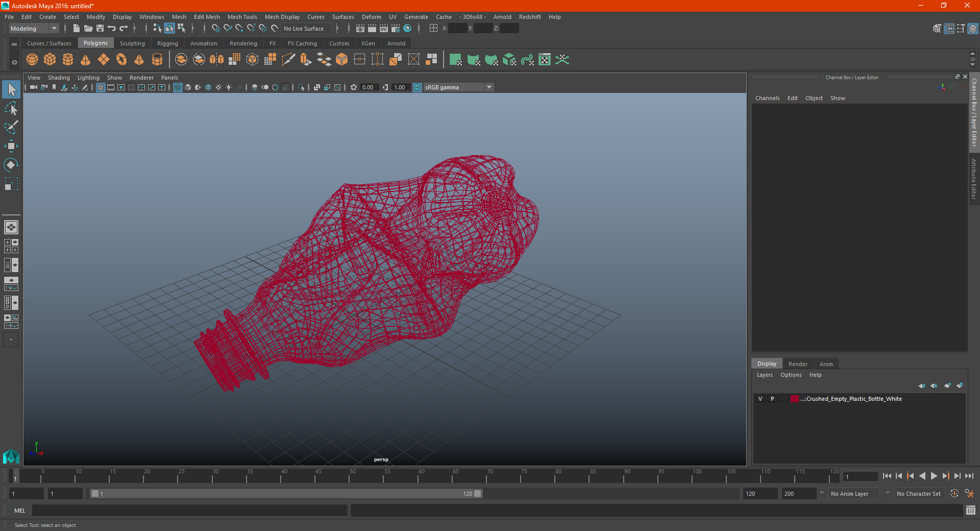Open render settings clapperboard gear icon

point(396,29)
